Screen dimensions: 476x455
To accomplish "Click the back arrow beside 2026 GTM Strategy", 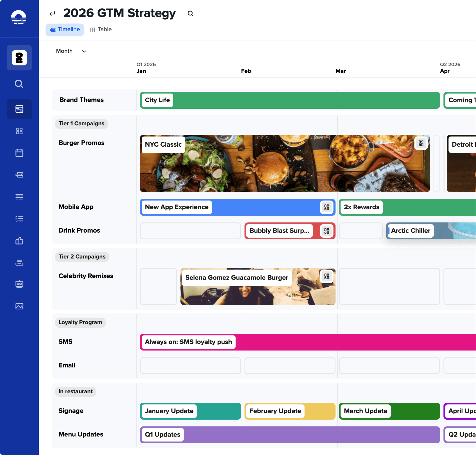I will click(x=52, y=14).
